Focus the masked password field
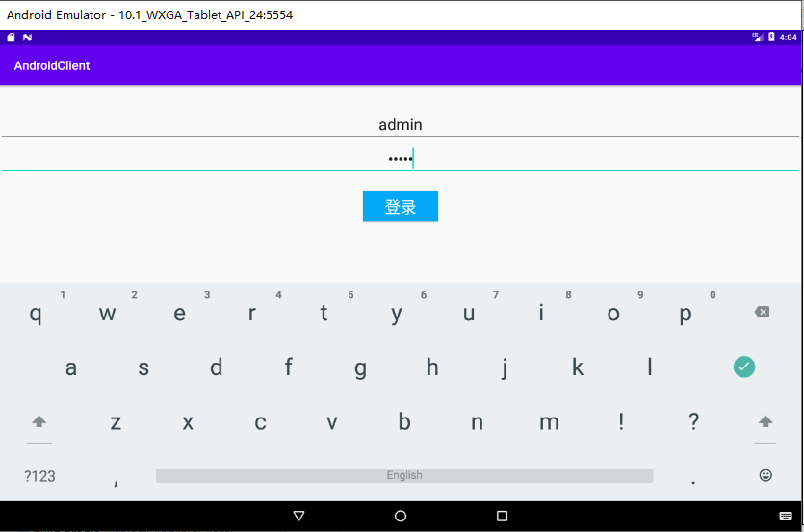This screenshot has height=532, width=804. point(401,159)
